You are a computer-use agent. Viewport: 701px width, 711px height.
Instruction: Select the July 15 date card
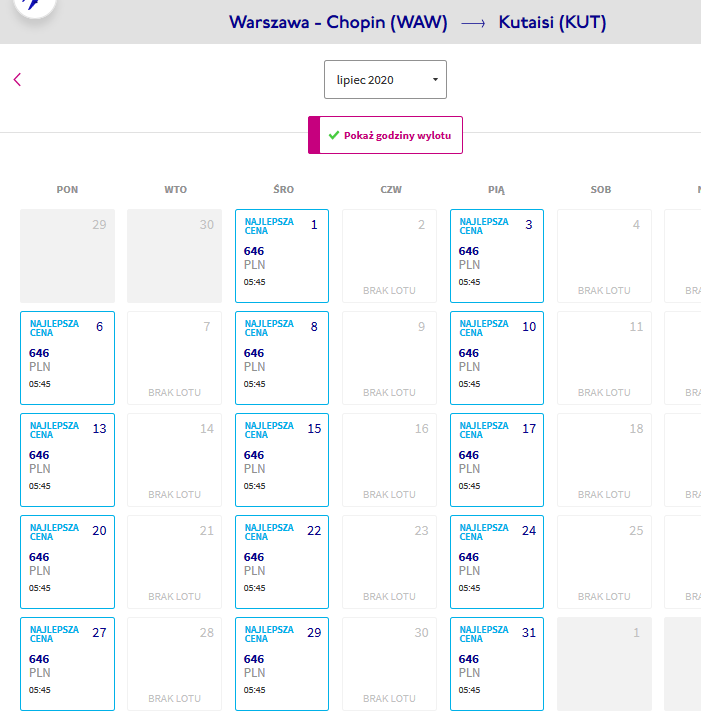282,460
